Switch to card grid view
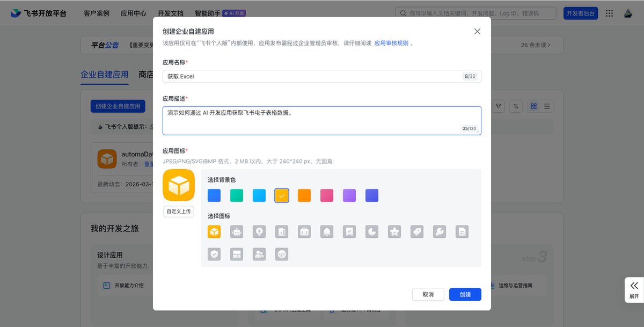 [533, 106]
